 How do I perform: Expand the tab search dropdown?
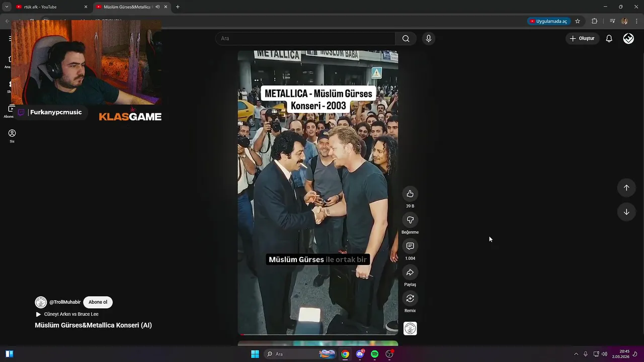point(7,7)
